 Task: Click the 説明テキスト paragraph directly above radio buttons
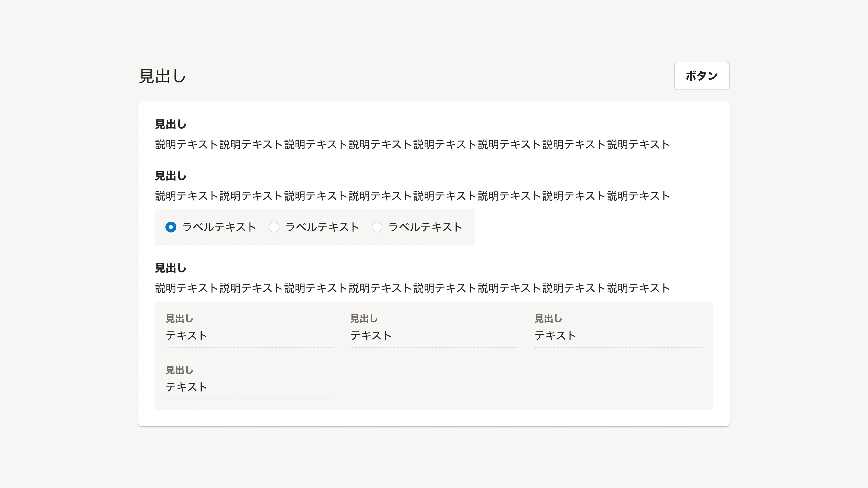[x=412, y=196]
